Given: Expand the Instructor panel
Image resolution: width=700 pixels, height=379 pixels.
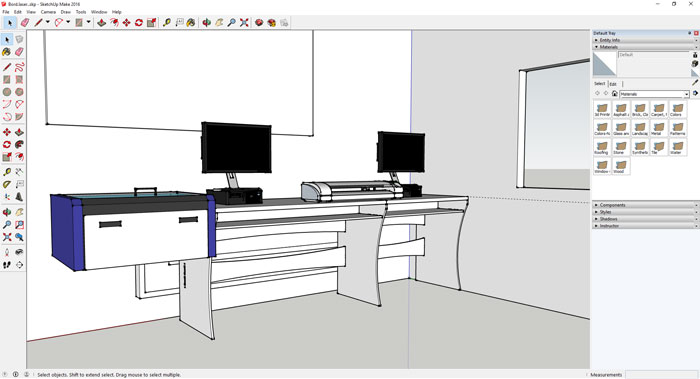Looking at the screenshot, I should pyautogui.click(x=646, y=226).
